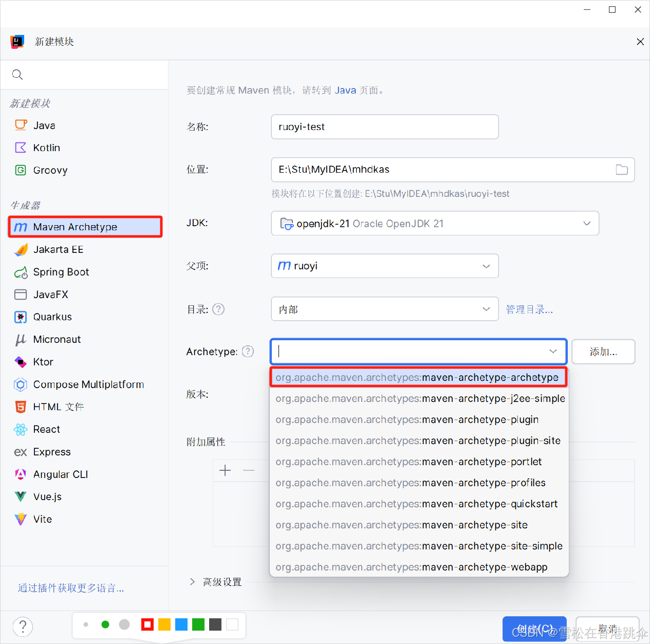This screenshot has width=650, height=644.
Task: Select the Ktor generator icon
Action: tap(21, 362)
